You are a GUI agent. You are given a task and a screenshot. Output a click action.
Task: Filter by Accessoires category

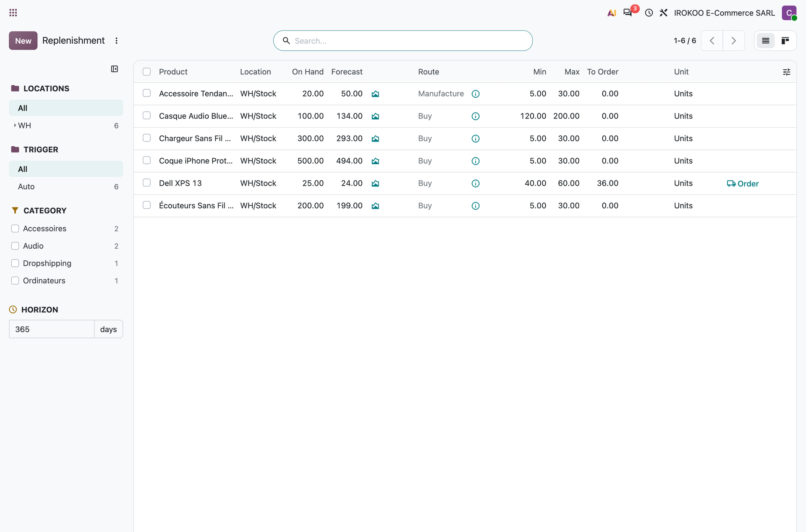[15, 228]
